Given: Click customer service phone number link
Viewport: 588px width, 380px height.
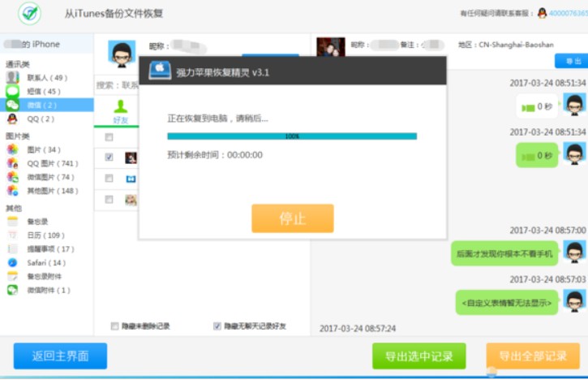Looking at the screenshot, I should pyautogui.click(x=567, y=13).
